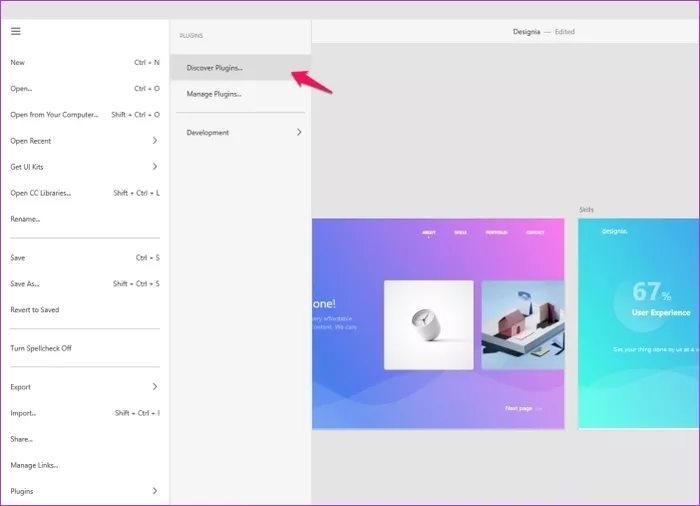Select Discover Plugins menu entry

tap(214, 68)
